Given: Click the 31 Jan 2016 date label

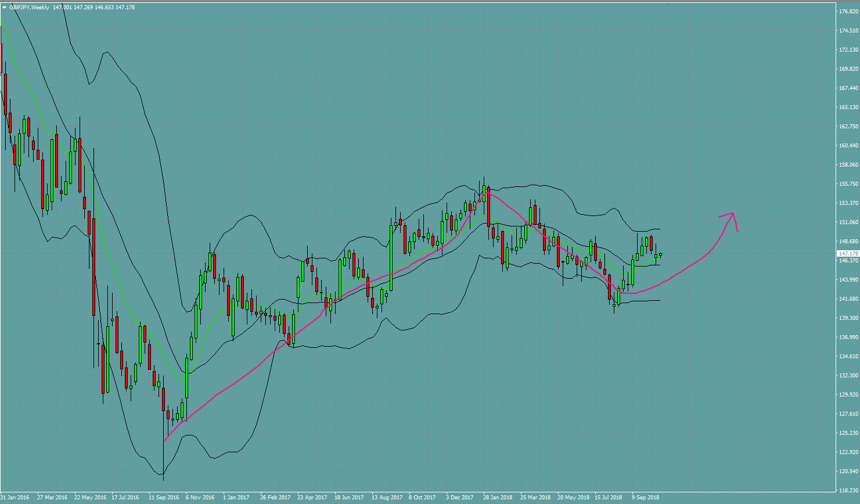Looking at the screenshot, I should (15, 498).
